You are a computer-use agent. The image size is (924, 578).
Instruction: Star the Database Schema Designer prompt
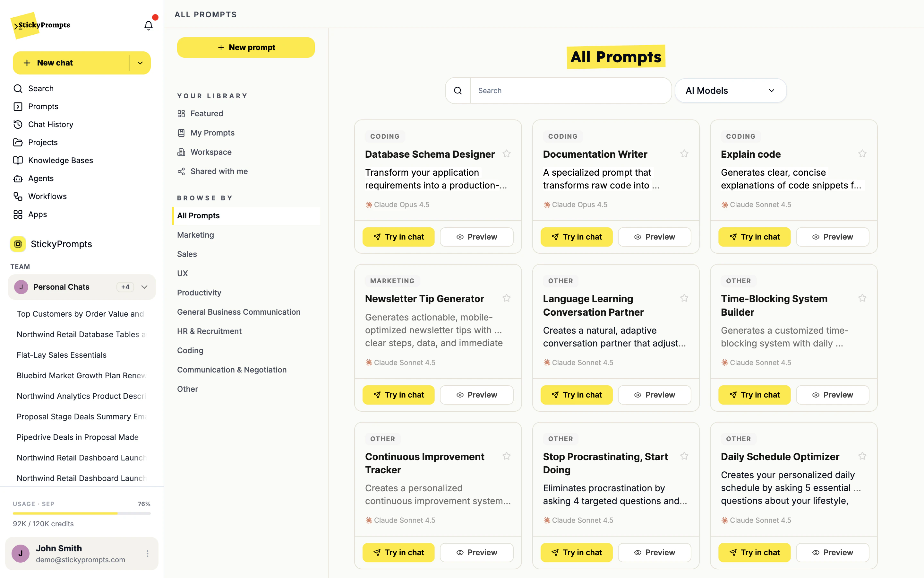tap(506, 154)
